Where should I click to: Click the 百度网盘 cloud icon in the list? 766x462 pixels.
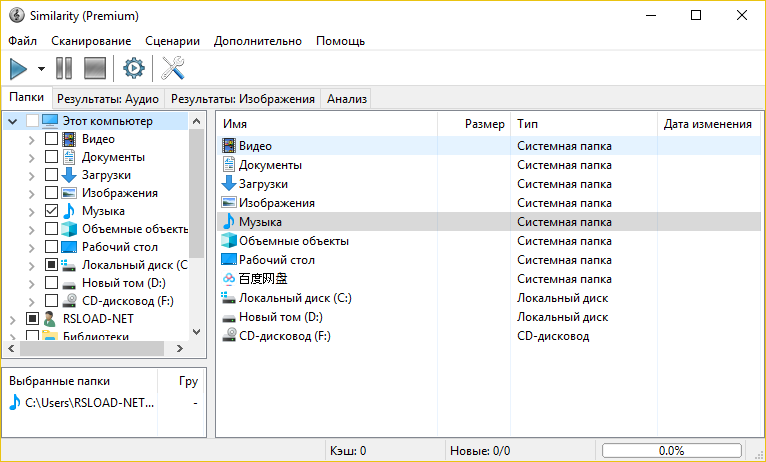pyautogui.click(x=228, y=278)
